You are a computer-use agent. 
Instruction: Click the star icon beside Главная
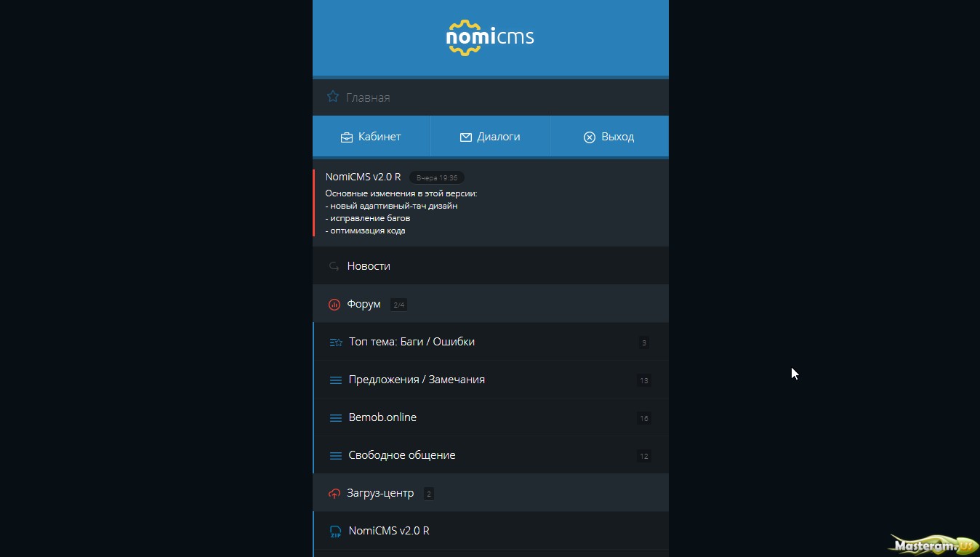click(x=333, y=97)
